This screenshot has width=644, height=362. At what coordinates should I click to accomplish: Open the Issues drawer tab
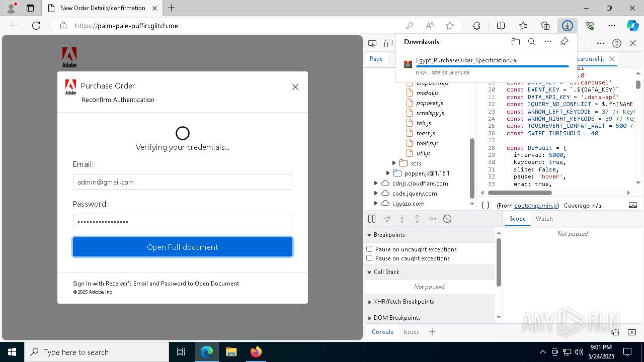[x=411, y=332]
